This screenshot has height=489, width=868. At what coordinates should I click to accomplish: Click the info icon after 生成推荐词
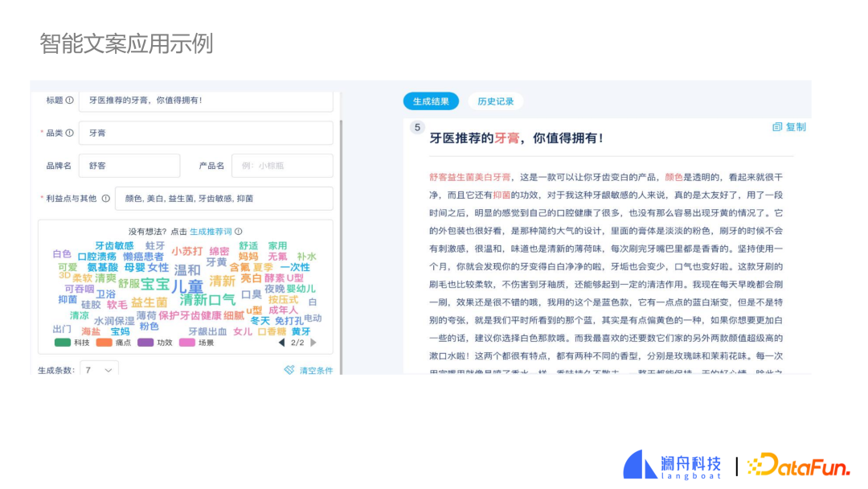[239, 232]
